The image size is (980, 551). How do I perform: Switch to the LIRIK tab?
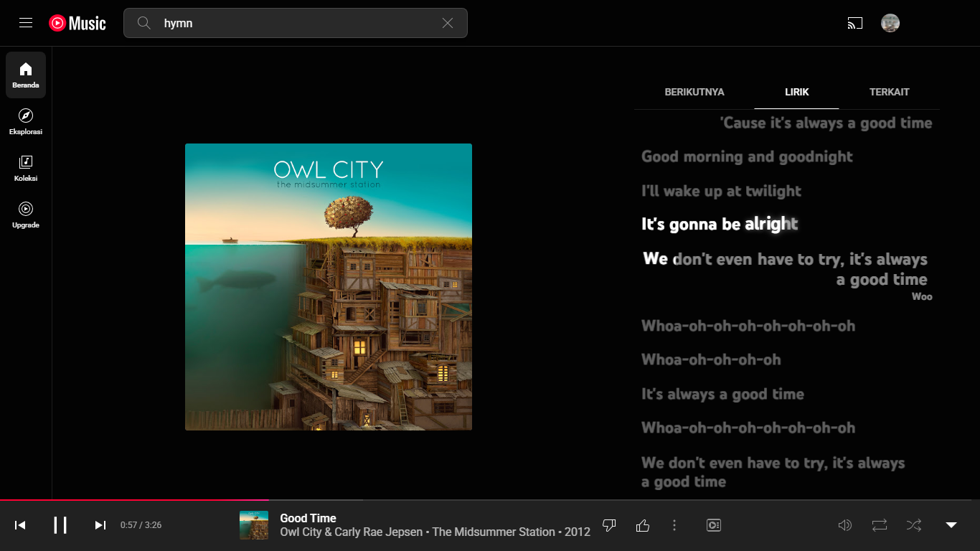[x=796, y=92]
